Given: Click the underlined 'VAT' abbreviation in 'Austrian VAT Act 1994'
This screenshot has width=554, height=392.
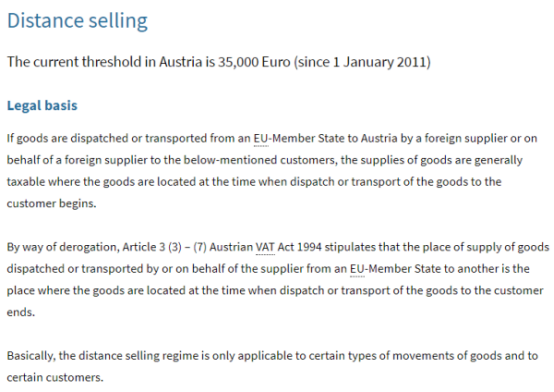Looking at the screenshot, I should 265,247.
